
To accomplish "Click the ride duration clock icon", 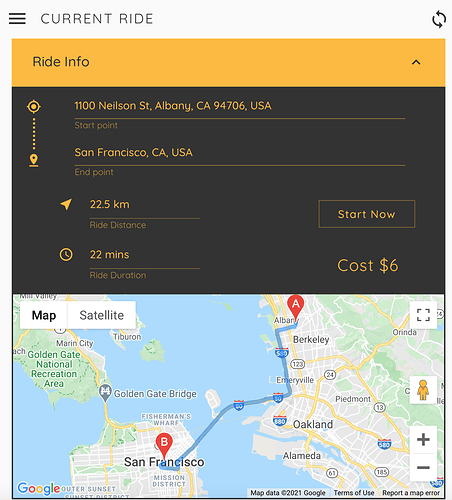I will pyautogui.click(x=66, y=254).
